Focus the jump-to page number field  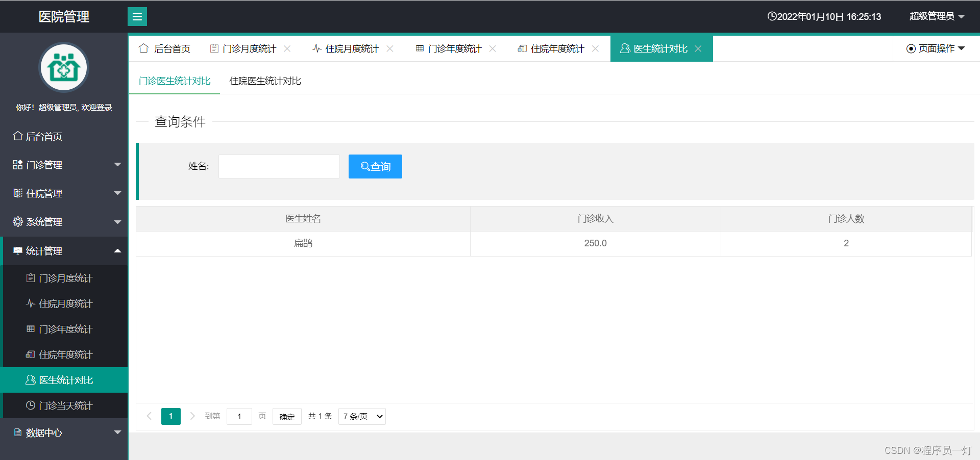[x=239, y=416]
